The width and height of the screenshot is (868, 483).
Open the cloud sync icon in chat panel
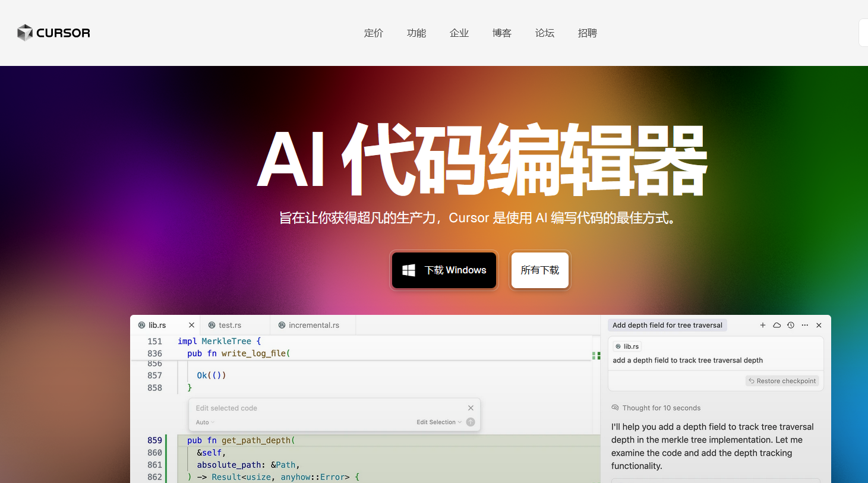[777, 325]
